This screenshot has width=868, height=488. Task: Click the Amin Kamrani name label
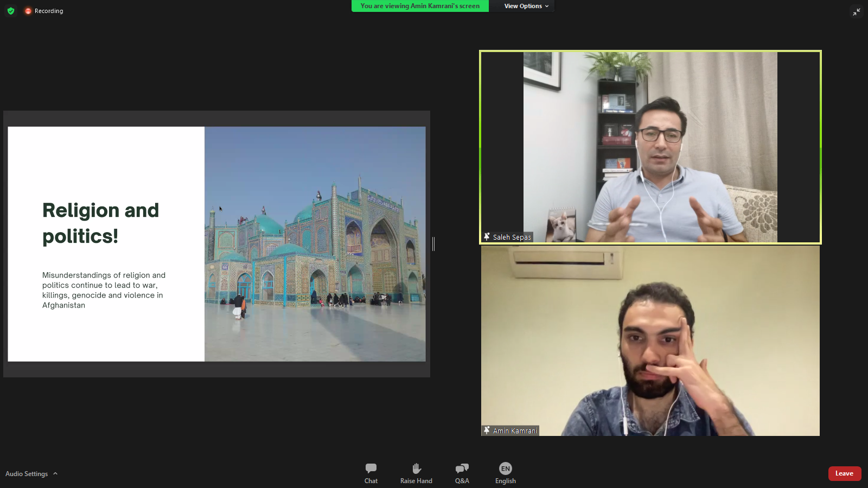point(515,431)
